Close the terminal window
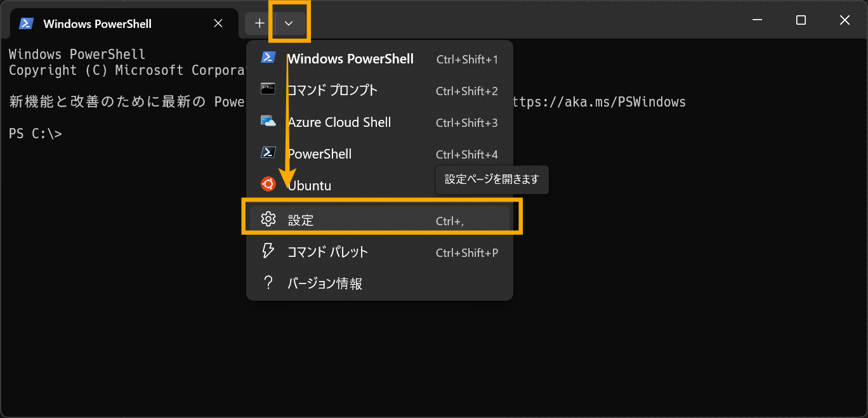 [x=845, y=20]
